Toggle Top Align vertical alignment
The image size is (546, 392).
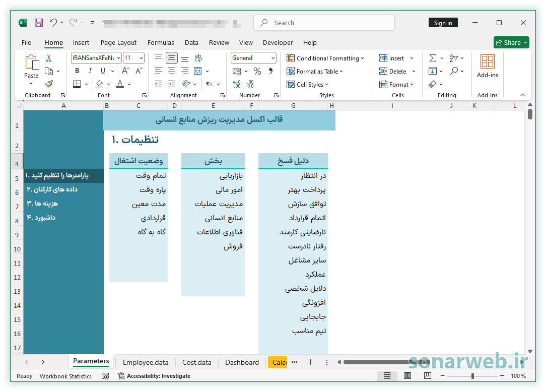click(159, 58)
